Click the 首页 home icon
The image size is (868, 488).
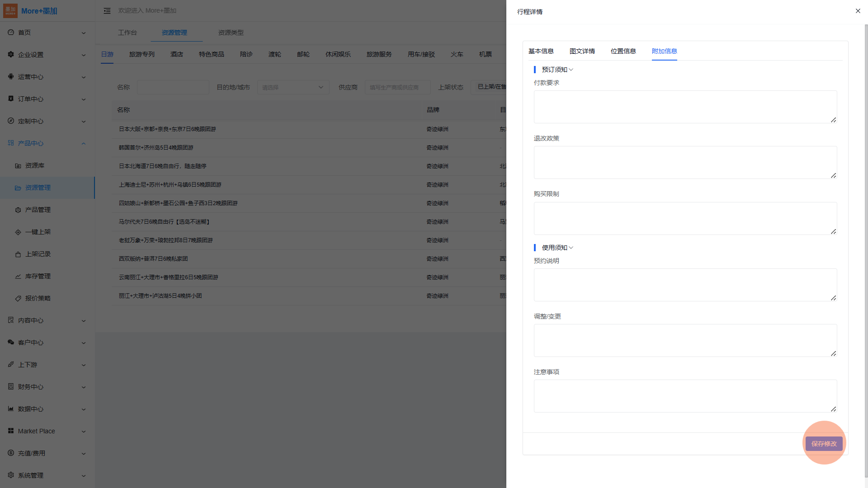[x=11, y=33]
